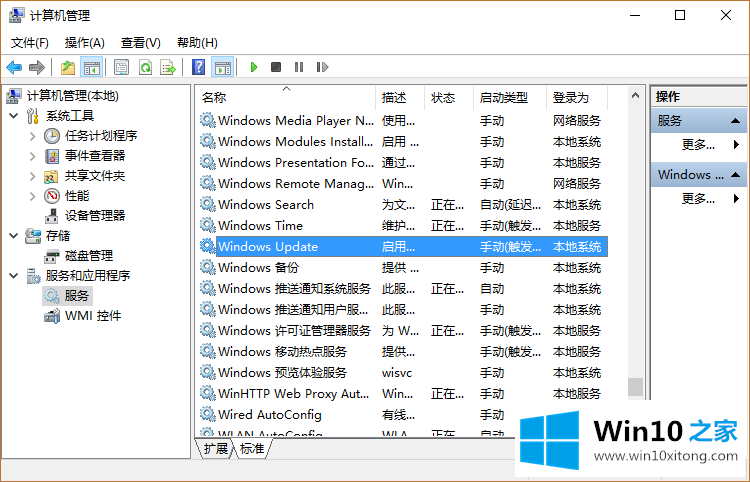Viewport: 750px width, 482px height.
Task: Click the scroll up arrow of services list
Action: tap(635, 96)
